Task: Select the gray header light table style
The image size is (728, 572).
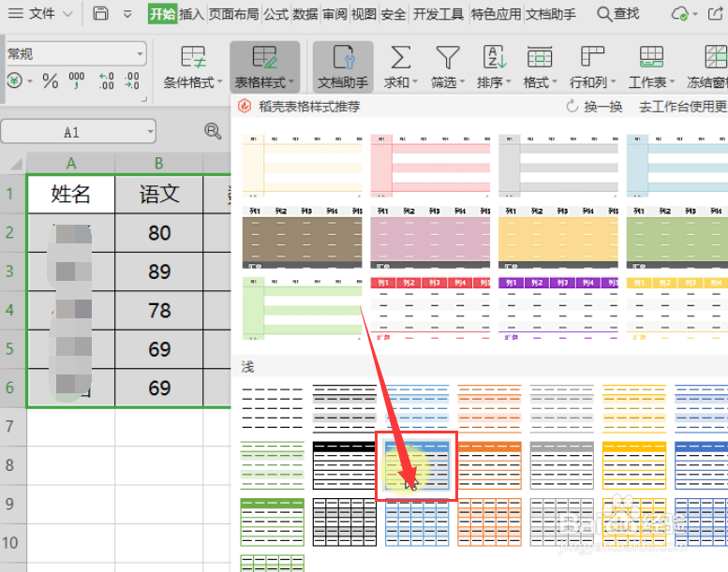Action: click(562, 466)
